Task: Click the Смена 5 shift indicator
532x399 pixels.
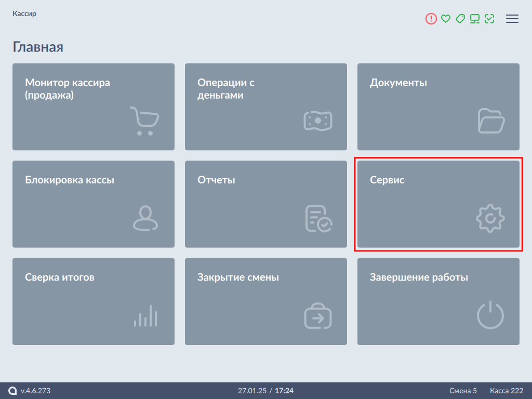Action: pyautogui.click(x=463, y=391)
